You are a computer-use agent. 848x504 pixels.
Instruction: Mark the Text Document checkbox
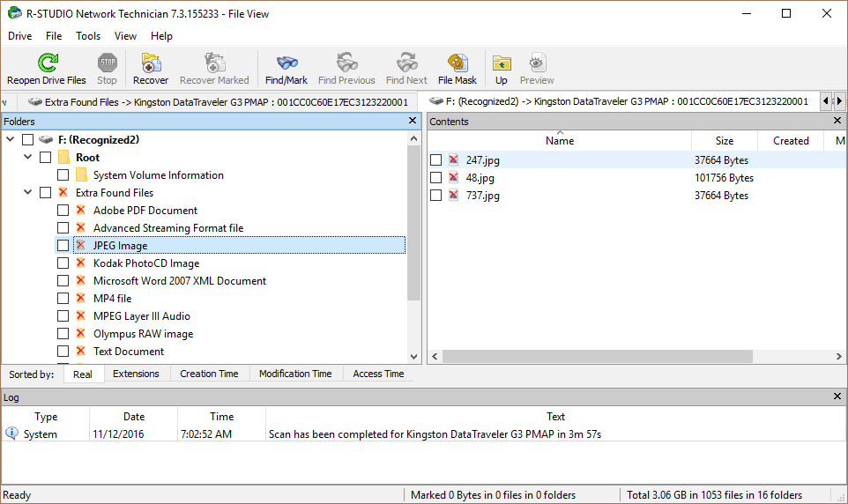[63, 352]
